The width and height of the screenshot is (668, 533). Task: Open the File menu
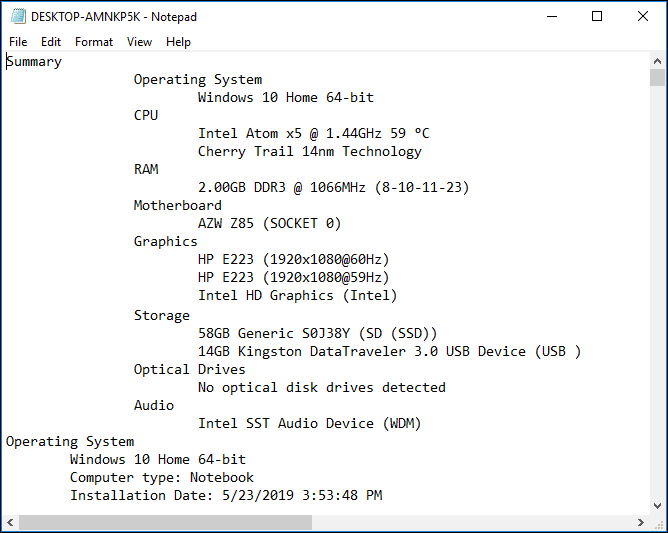(18, 42)
